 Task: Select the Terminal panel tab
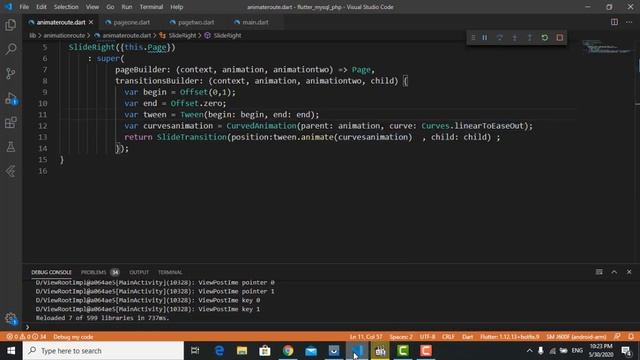pyautogui.click(x=170, y=272)
